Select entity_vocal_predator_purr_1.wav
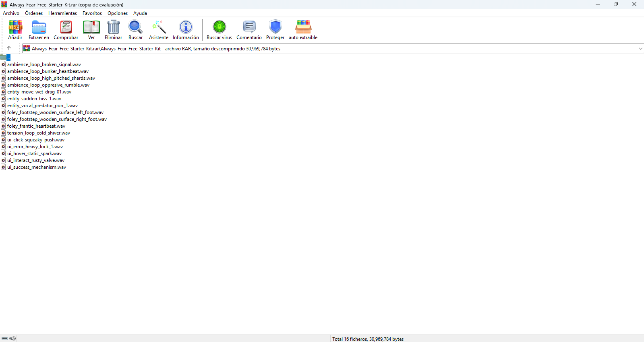The height and width of the screenshot is (342, 644). (x=42, y=106)
